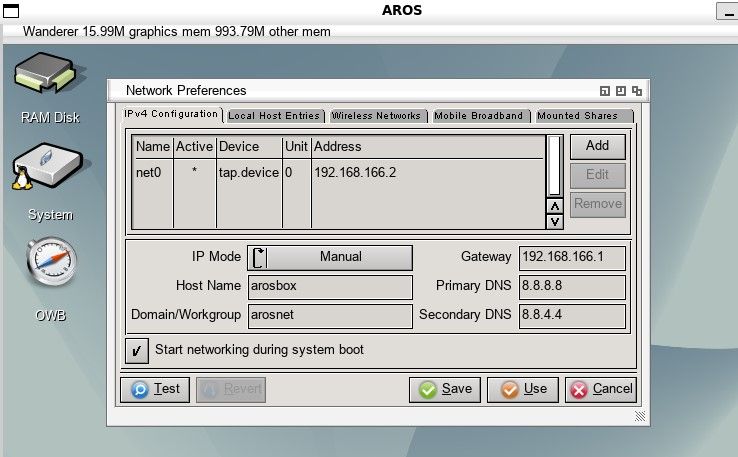The height and width of the screenshot is (457, 738).
Task: Minimize the AROS host window
Action: pyautogui.click(x=727, y=11)
